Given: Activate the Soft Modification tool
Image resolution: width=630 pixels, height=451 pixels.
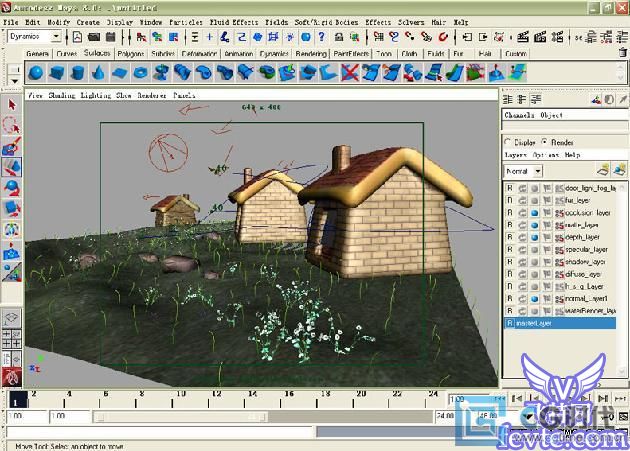Looking at the screenshot, I should tap(12, 251).
